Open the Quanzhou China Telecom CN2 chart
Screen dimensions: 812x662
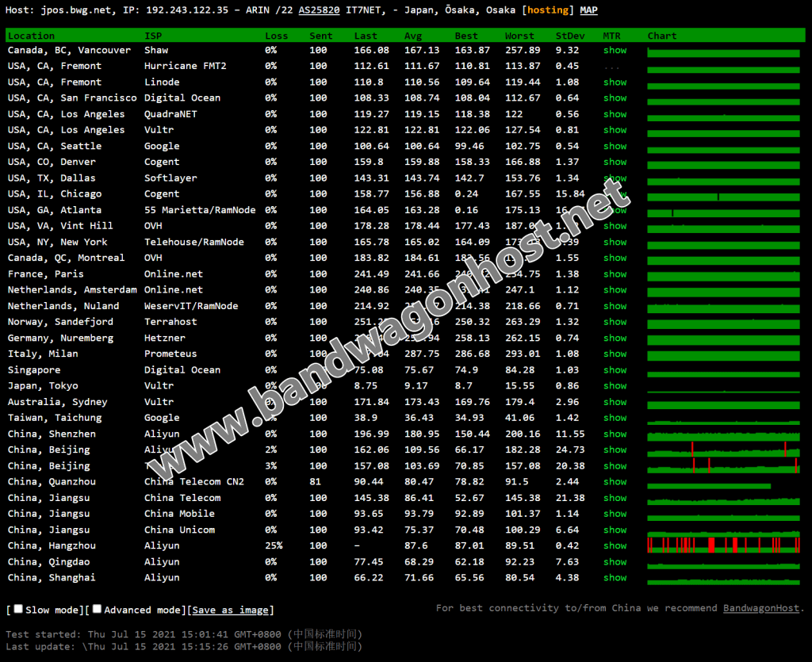(x=709, y=483)
